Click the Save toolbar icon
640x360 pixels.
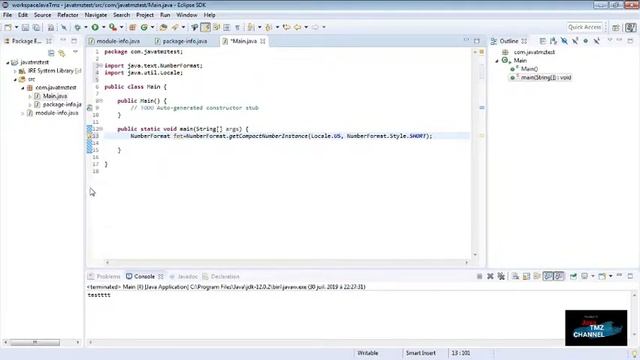click(x=25, y=27)
